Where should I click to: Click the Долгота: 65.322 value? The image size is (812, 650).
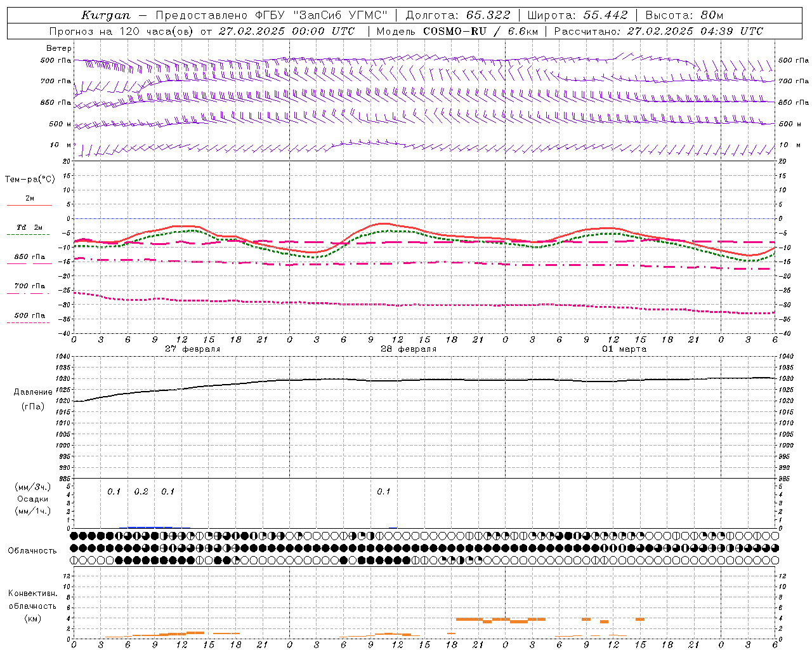(x=457, y=15)
